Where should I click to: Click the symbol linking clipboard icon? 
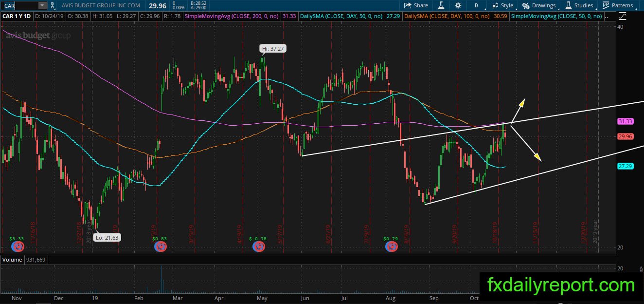(52, 5)
